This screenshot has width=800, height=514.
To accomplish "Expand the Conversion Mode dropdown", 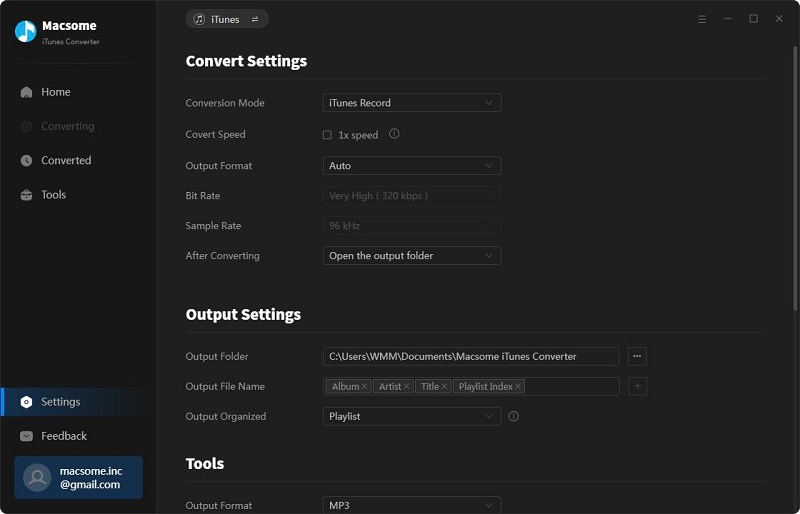I will point(412,103).
